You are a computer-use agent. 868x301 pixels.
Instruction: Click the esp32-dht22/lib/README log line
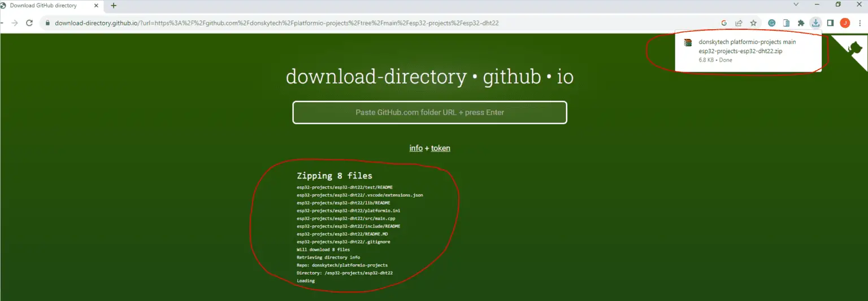(x=344, y=203)
